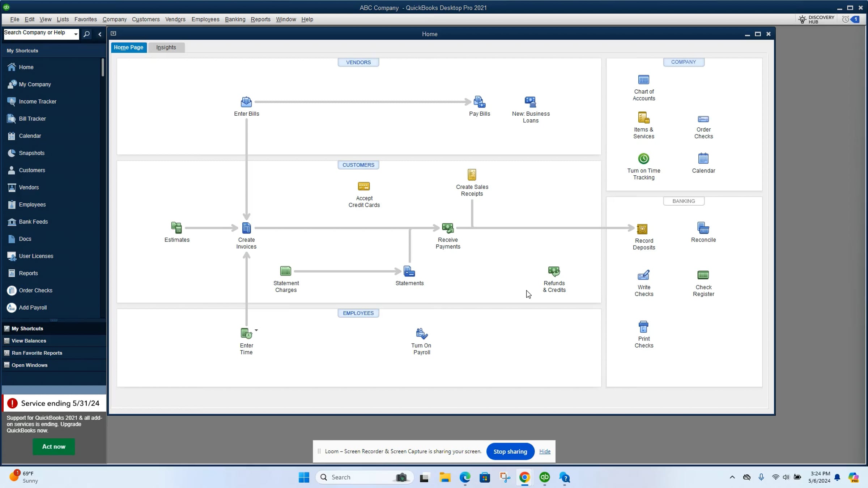Launch the Receive Payments icon
This screenshot has height=488, width=868.
(x=447, y=228)
